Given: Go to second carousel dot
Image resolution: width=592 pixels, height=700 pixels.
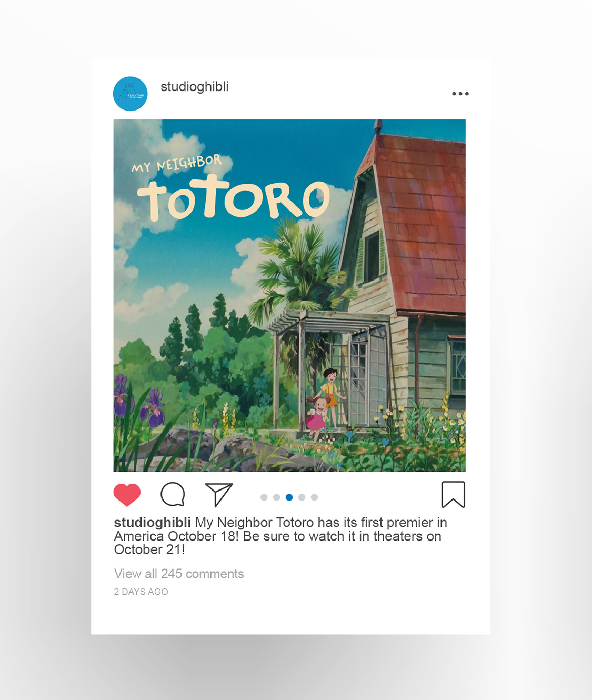Looking at the screenshot, I should [x=277, y=497].
